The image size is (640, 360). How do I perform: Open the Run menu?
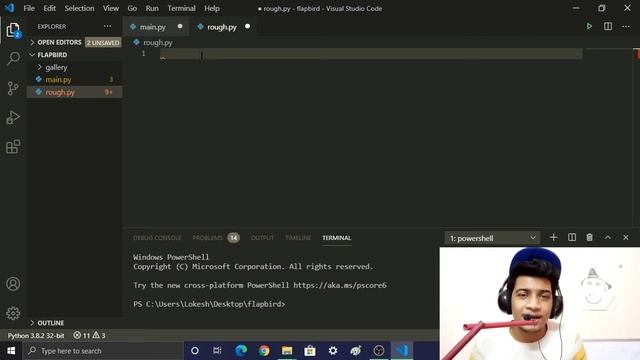click(152, 8)
